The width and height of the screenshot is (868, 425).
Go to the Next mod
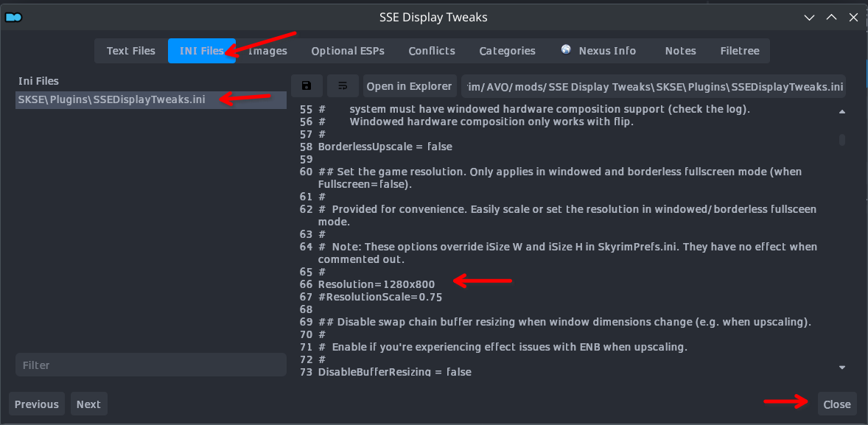(x=88, y=404)
